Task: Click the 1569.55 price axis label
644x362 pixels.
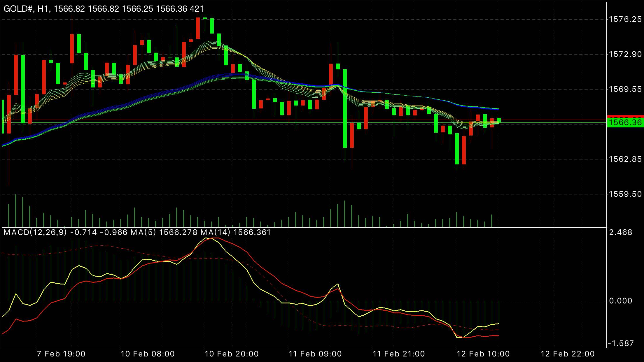Action: tap(625, 89)
